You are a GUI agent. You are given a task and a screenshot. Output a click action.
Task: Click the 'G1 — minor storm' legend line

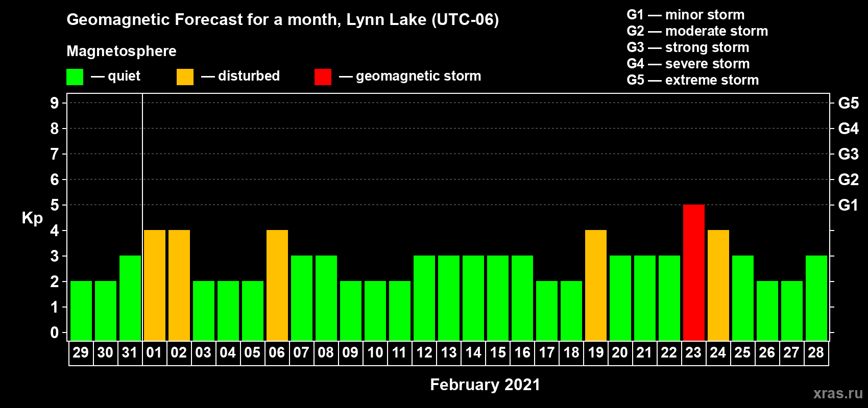point(686,15)
